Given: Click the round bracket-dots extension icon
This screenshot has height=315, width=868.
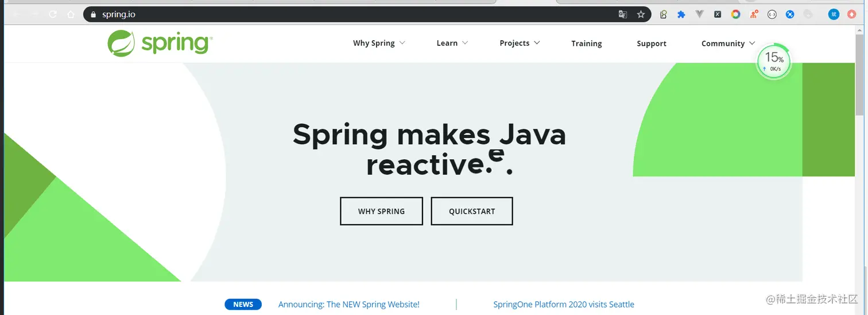Looking at the screenshot, I should tap(772, 14).
